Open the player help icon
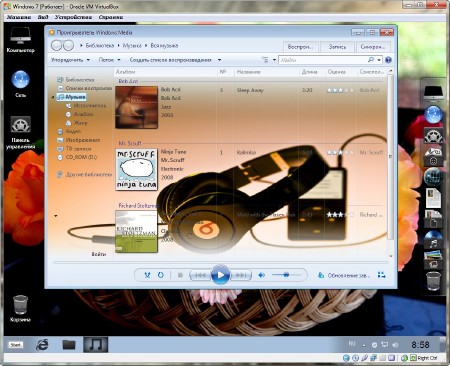 tap(388, 60)
